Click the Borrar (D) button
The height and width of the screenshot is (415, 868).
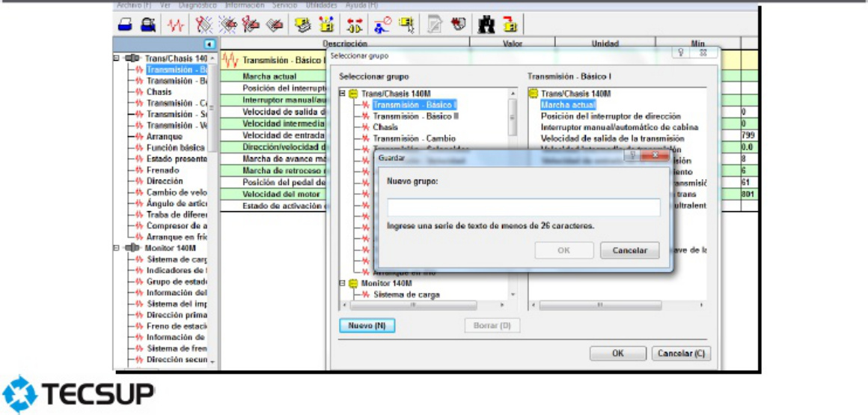[492, 326]
